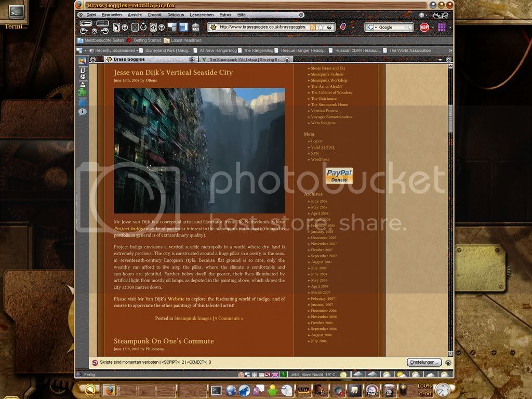The image size is (532, 399).
Task: Click the volume speaker icon in the dock
Action: pyautogui.click(x=338, y=390)
